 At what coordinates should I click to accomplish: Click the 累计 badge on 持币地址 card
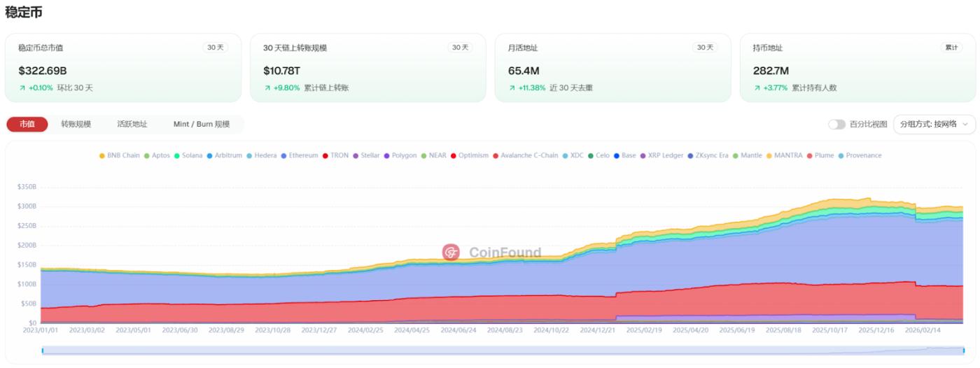click(951, 48)
